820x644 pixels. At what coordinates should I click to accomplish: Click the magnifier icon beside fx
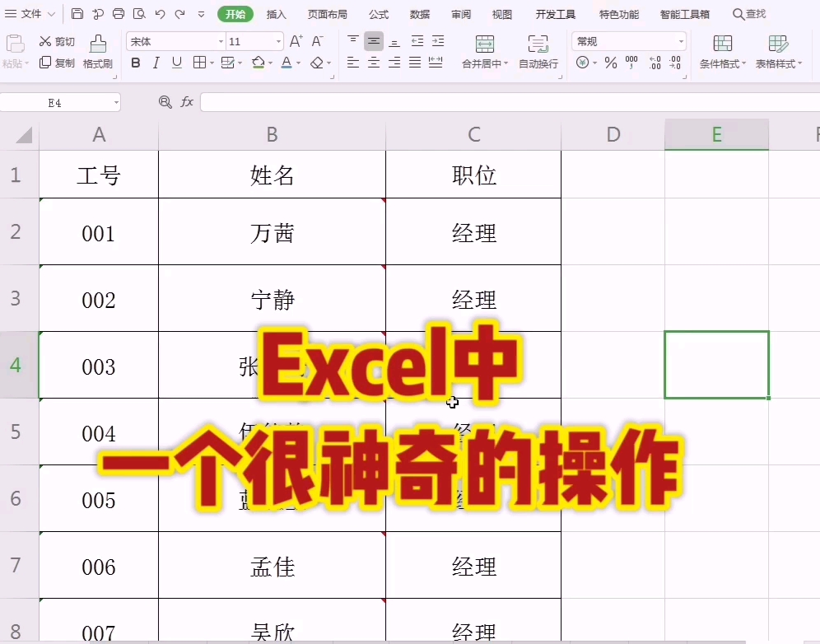pos(165,101)
